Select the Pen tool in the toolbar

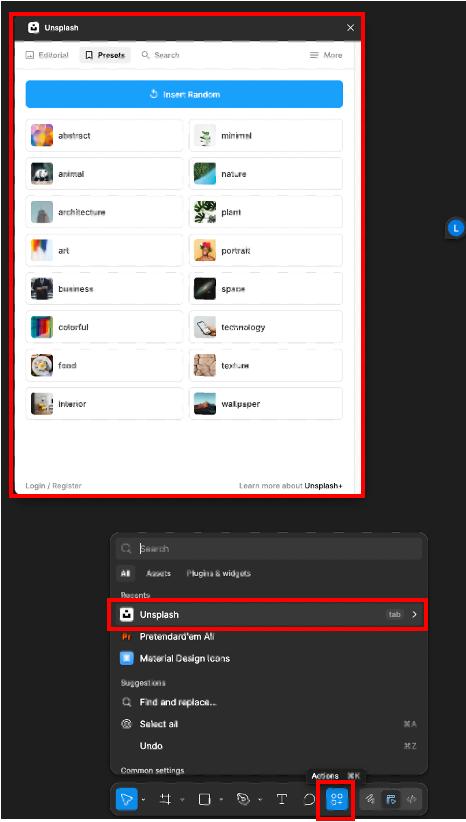coord(243,799)
